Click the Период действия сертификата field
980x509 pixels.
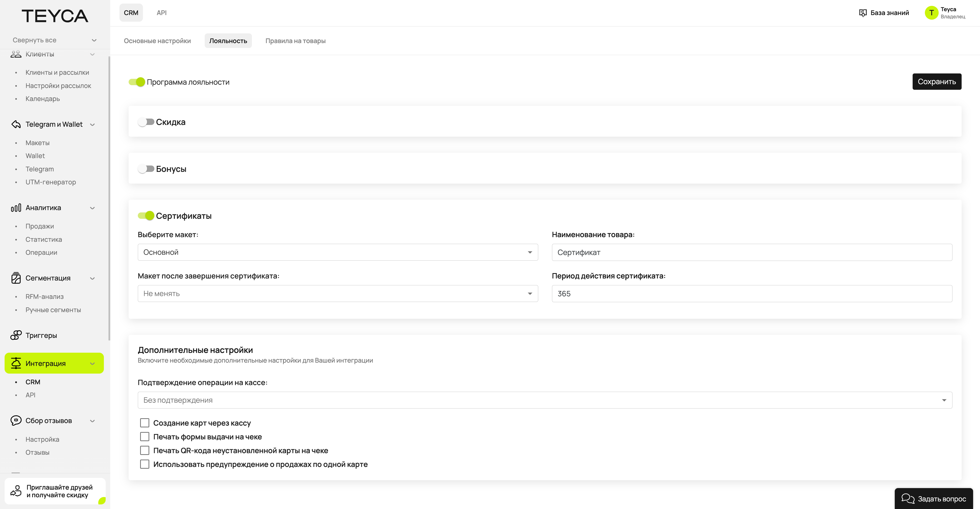[751, 294]
